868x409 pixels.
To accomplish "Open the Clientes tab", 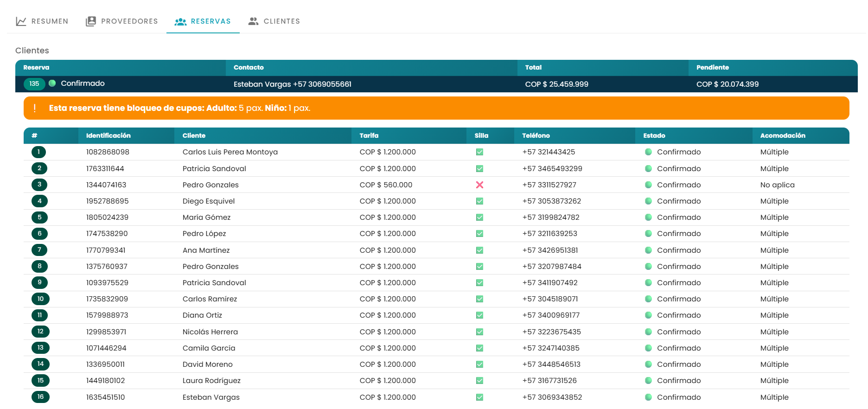I will [274, 21].
